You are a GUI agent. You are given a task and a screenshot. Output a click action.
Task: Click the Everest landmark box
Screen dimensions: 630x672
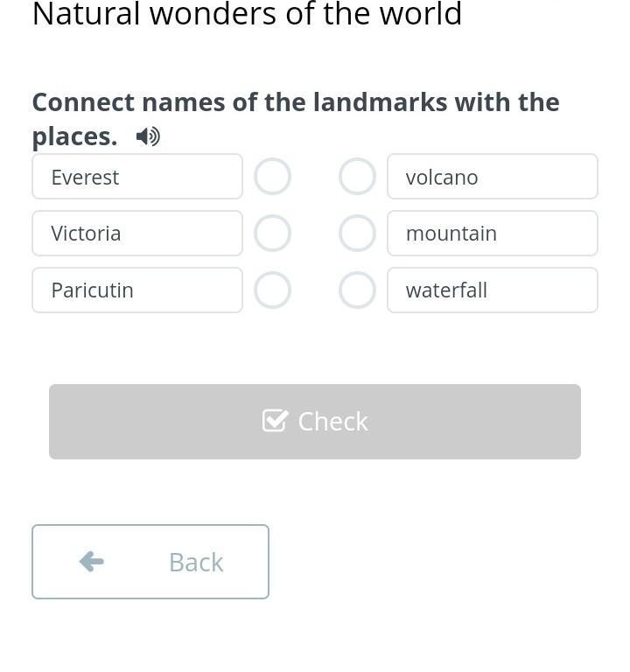[137, 177]
